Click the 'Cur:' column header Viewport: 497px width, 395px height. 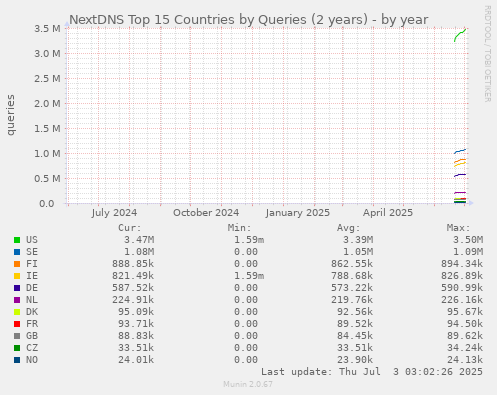tap(130, 228)
